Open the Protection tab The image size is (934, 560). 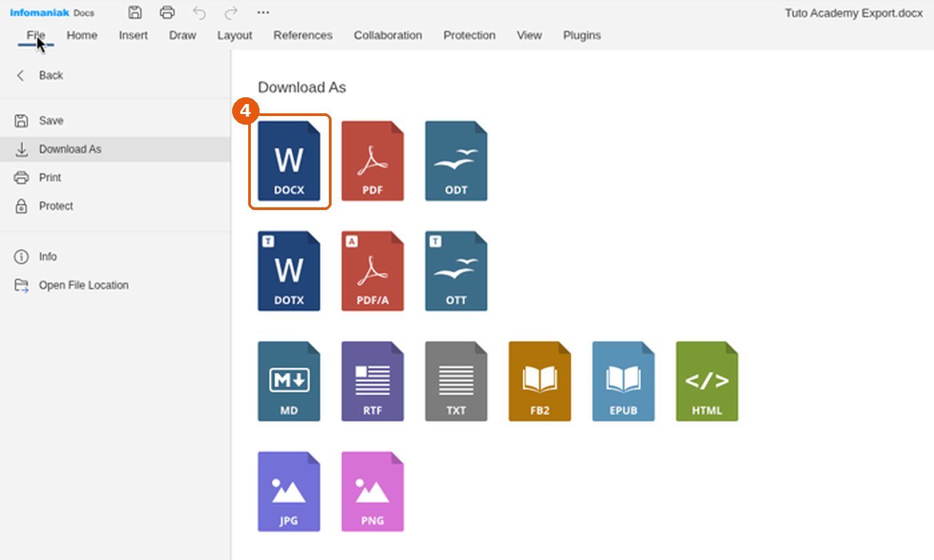tap(470, 35)
